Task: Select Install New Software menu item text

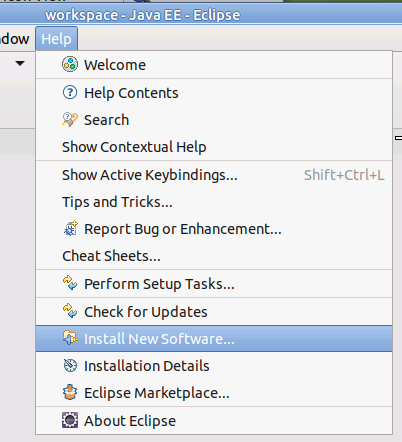Action: point(159,339)
